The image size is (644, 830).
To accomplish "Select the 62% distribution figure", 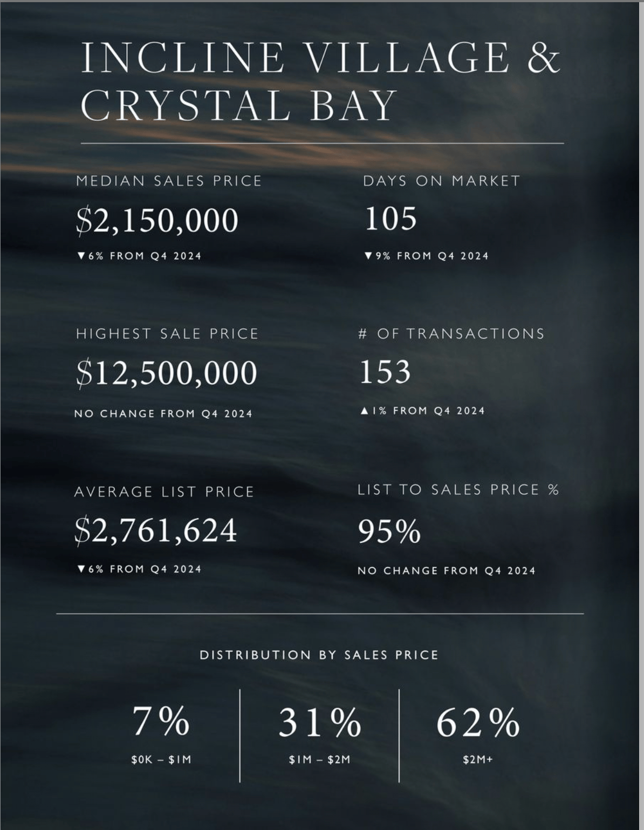I will [477, 723].
